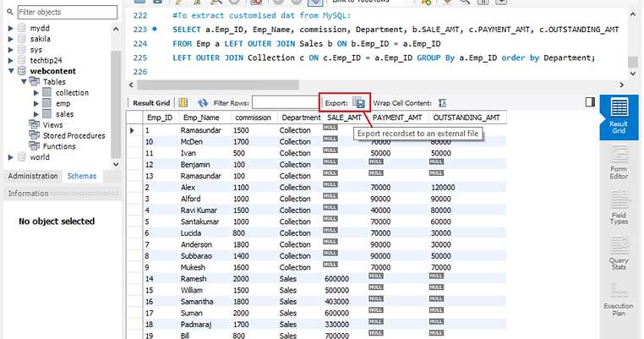This screenshot has width=644, height=339.
Task: Expand the world schema
Action: pyautogui.click(x=11, y=157)
